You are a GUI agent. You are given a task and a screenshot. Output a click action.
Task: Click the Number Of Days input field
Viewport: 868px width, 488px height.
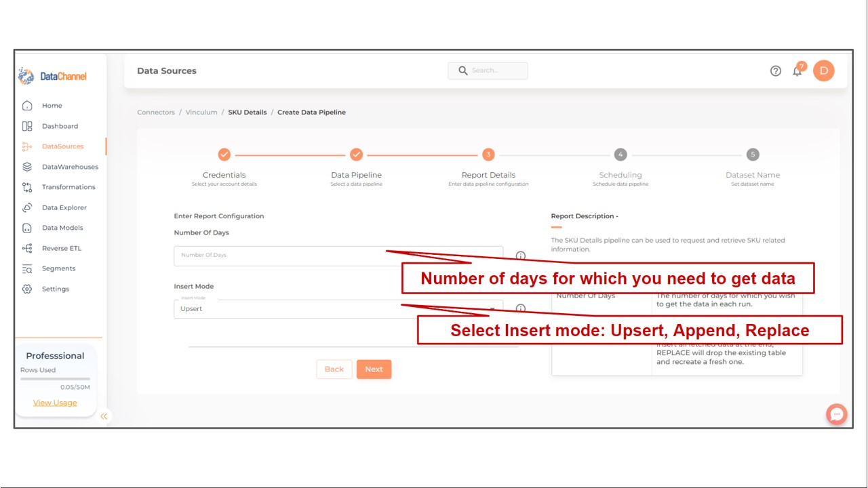tap(338, 256)
